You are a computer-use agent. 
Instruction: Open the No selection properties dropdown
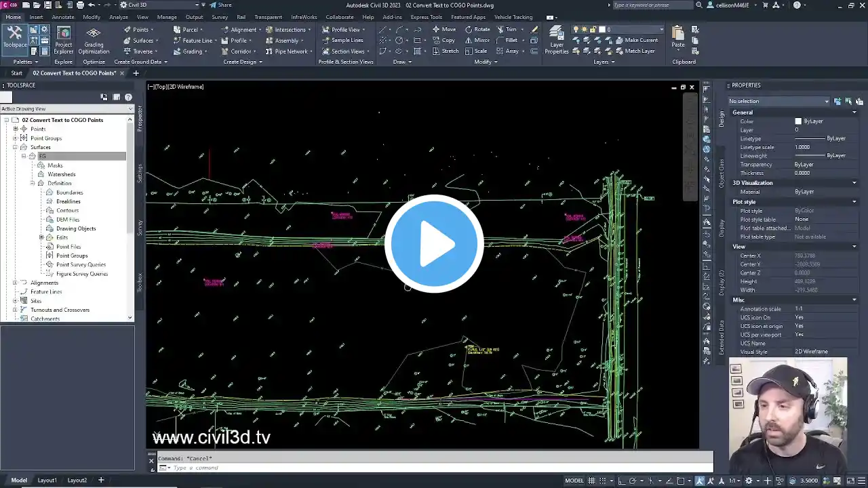(778, 102)
